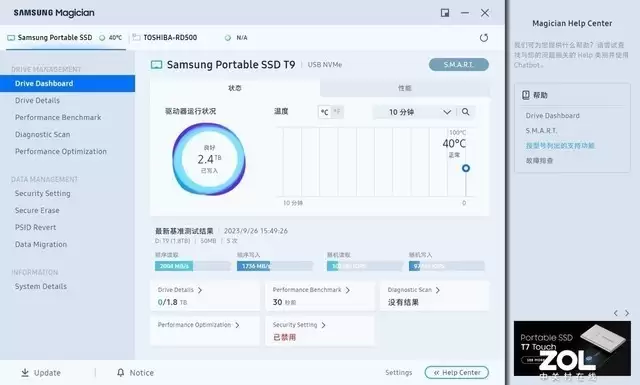Open Security Setting in the sidebar
This screenshot has height=385, width=640.
pos(42,194)
